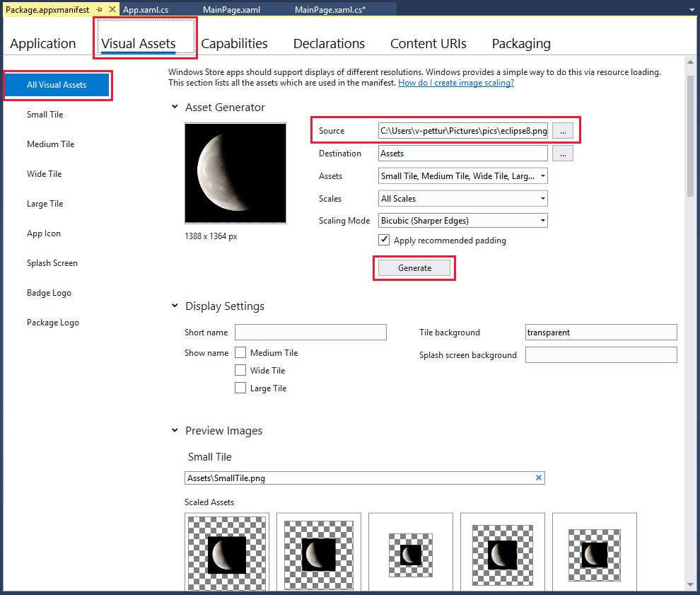This screenshot has width=700, height=595.
Task: Select App Icon in sidebar
Action: tap(43, 233)
